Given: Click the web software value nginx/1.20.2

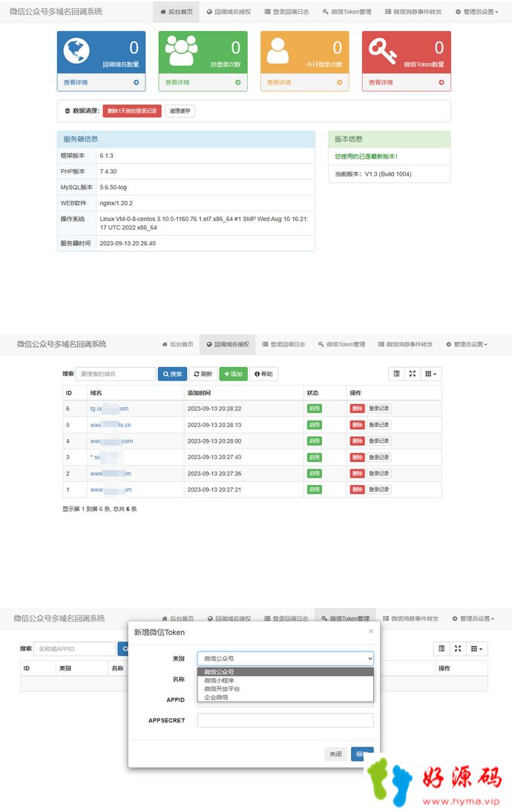Looking at the screenshot, I should tap(116, 203).
